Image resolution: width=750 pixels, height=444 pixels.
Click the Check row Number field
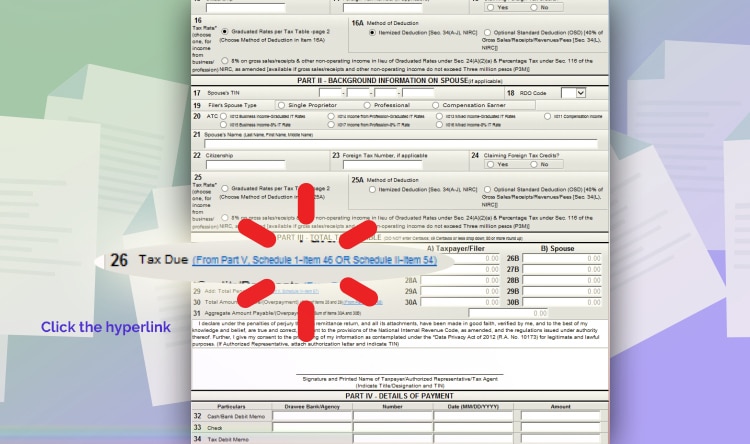(x=391, y=427)
